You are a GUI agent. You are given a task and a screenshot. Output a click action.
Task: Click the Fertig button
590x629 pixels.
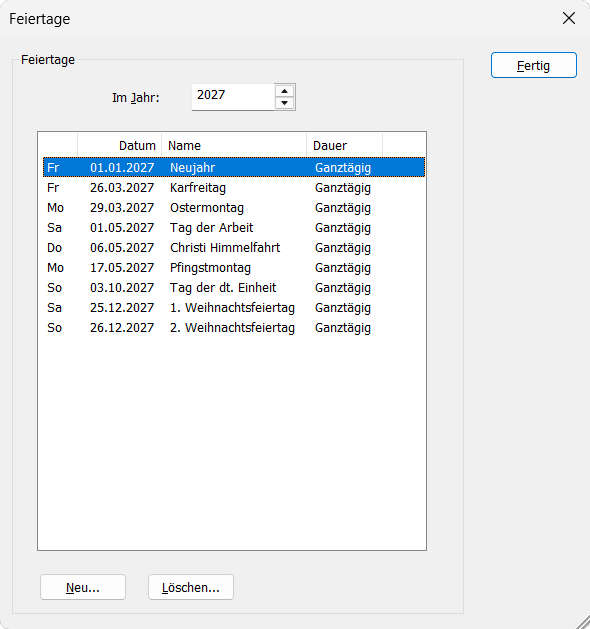pos(534,65)
